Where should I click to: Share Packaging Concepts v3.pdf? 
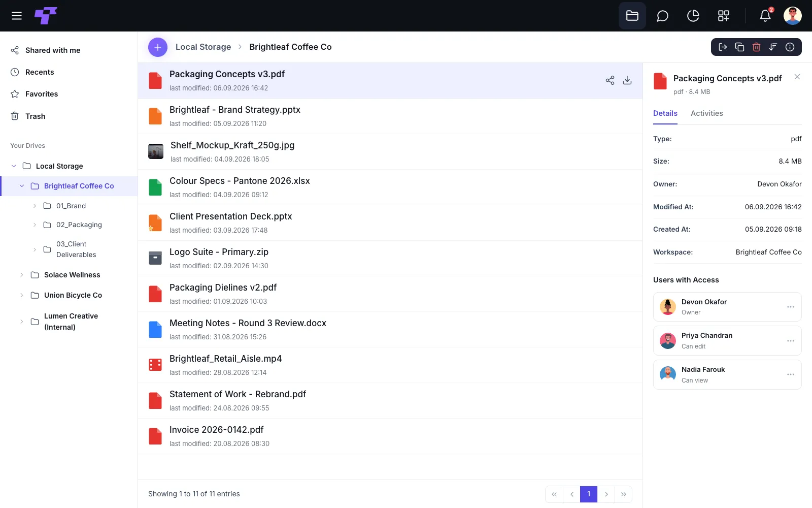(610, 80)
